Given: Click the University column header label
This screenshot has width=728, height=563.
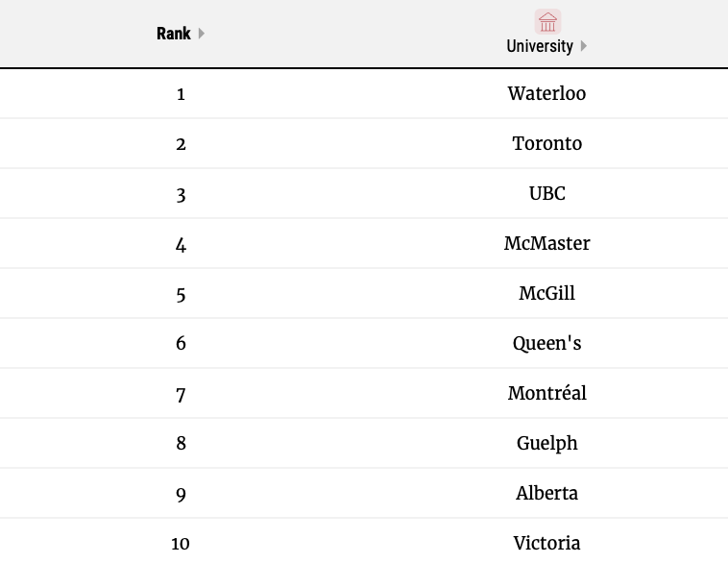Looking at the screenshot, I should [x=540, y=46].
